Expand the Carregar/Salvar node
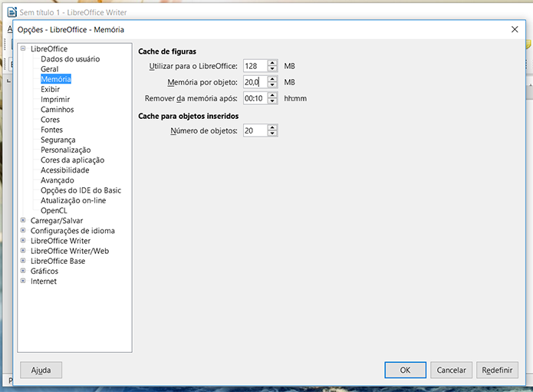533x392 pixels. 23,220
